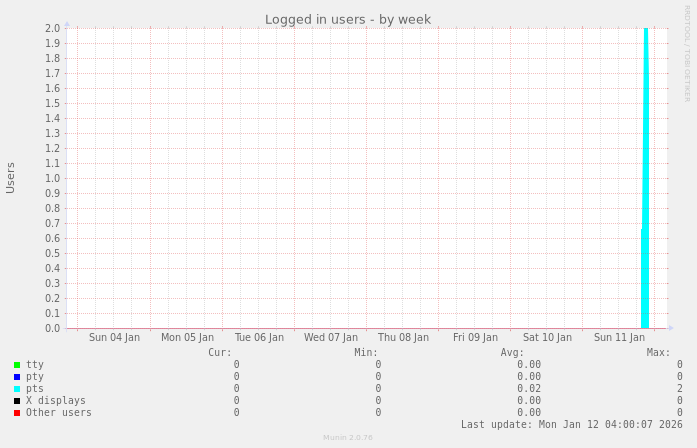Screen dimensions: 697x448
Task: Click the 'Max:' column header
Action: coord(658,352)
